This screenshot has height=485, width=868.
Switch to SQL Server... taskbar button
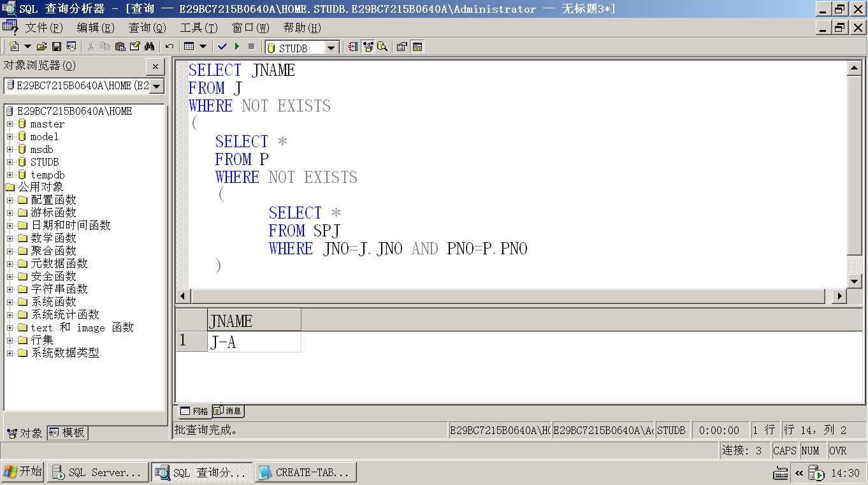(98, 472)
